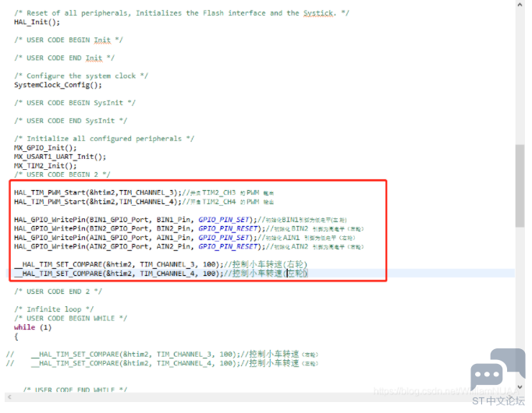Click the AIN1_Pin GPIO_PIN_SET WritePin line
The width and height of the screenshot is (532, 413).
[185, 238]
